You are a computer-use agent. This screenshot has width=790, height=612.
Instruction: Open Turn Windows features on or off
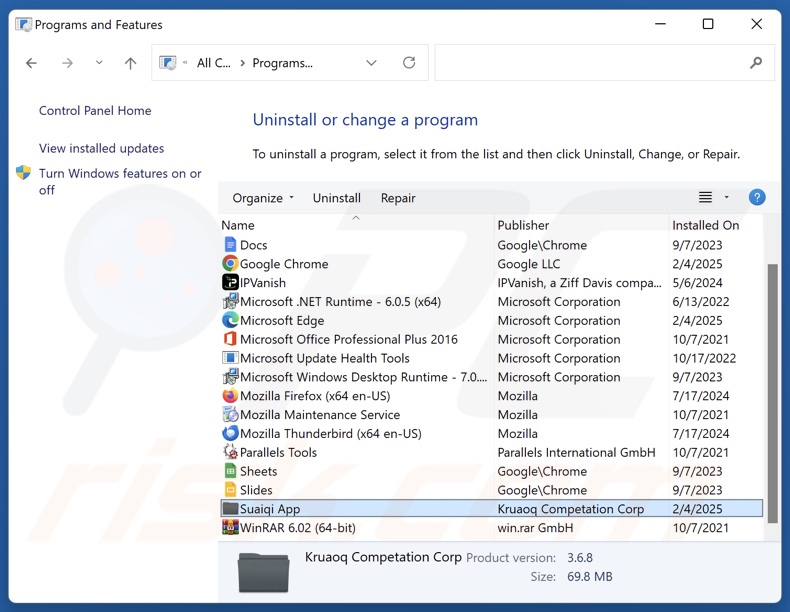[x=120, y=181]
